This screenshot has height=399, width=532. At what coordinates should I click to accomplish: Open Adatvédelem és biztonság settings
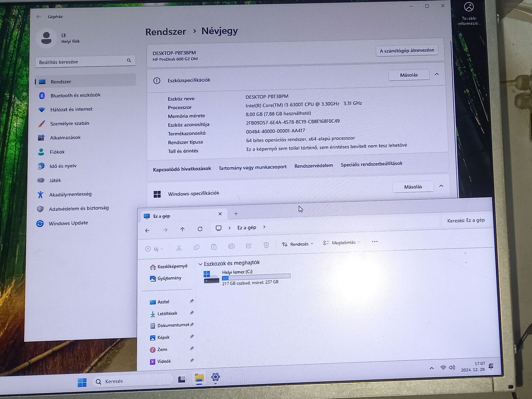[79, 208]
